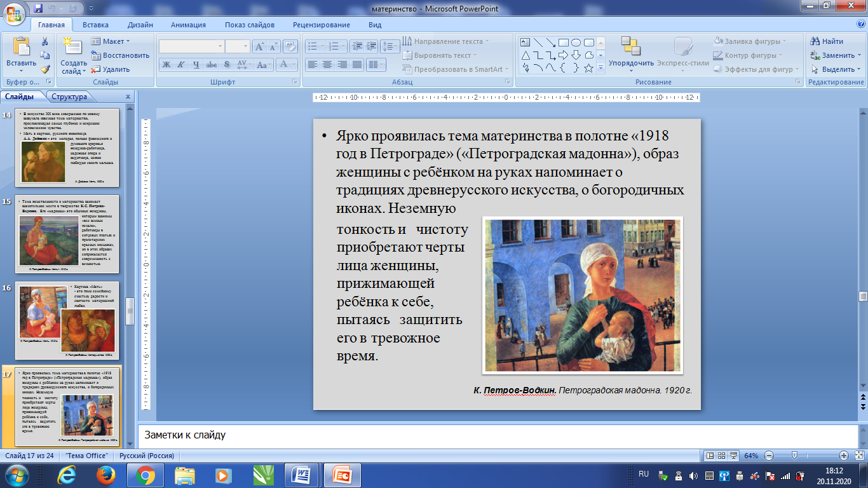Open Google Chrome from the taskbar
868x488 pixels.
pyautogui.click(x=146, y=475)
